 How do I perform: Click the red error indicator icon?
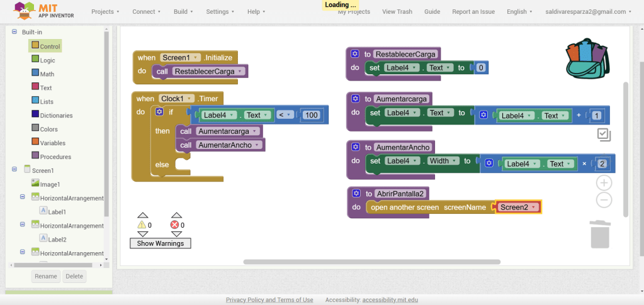(x=175, y=225)
